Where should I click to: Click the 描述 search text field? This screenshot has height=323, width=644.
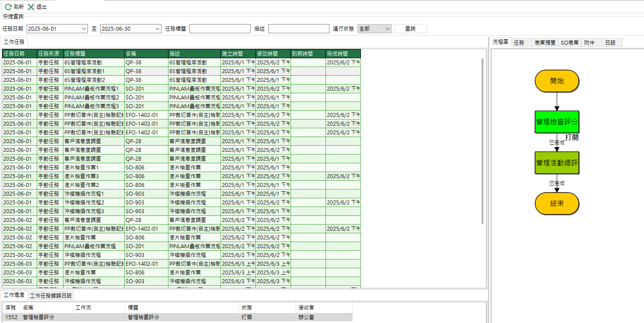pos(298,29)
